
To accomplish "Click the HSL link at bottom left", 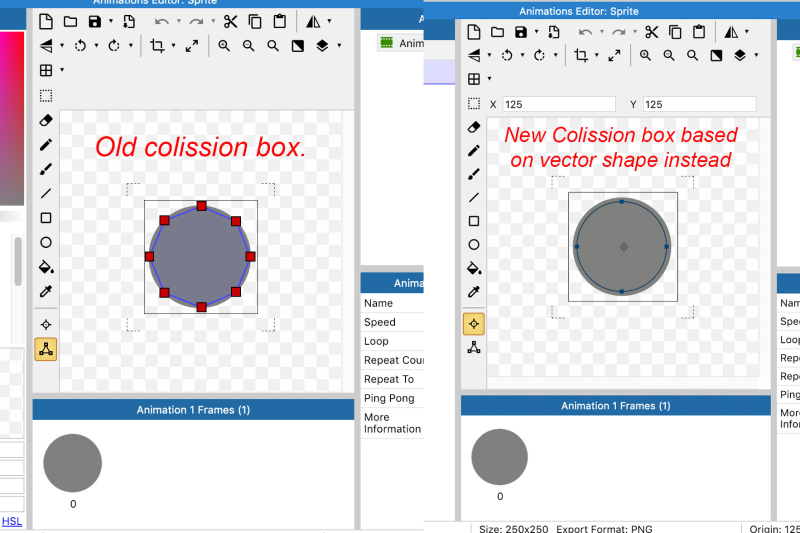I will [x=11, y=521].
